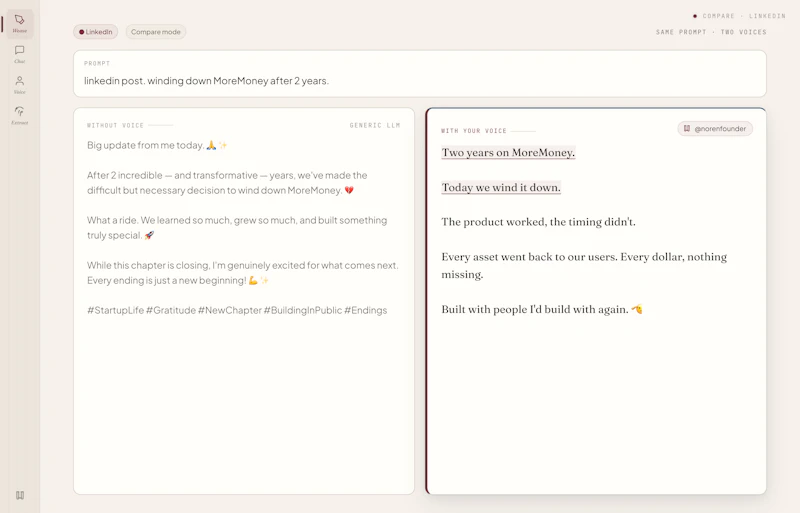Click highlighted 'Two years on MoreMoney.' line
This screenshot has width=800, height=513.
[508, 152]
